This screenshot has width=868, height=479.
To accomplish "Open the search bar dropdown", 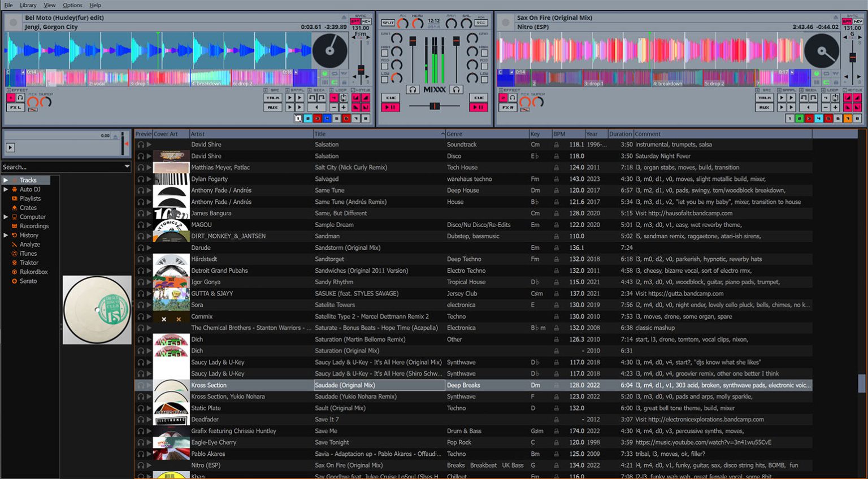I will tap(128, 167).
